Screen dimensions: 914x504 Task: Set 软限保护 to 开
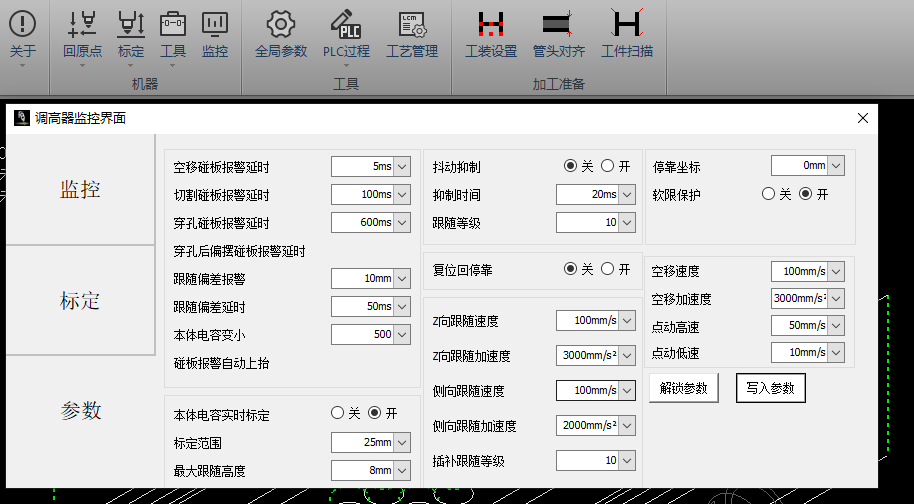[806, 194]
